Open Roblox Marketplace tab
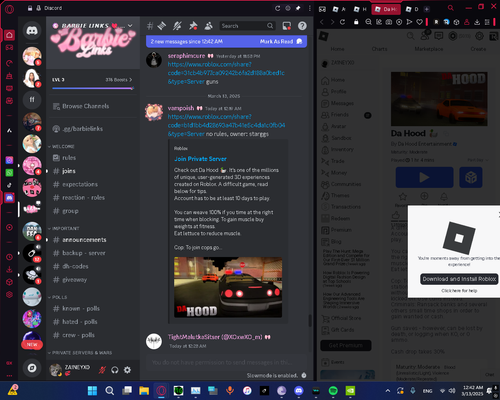Image resolution: width=500 pixels, height=400 pixels. click(429, 49)
